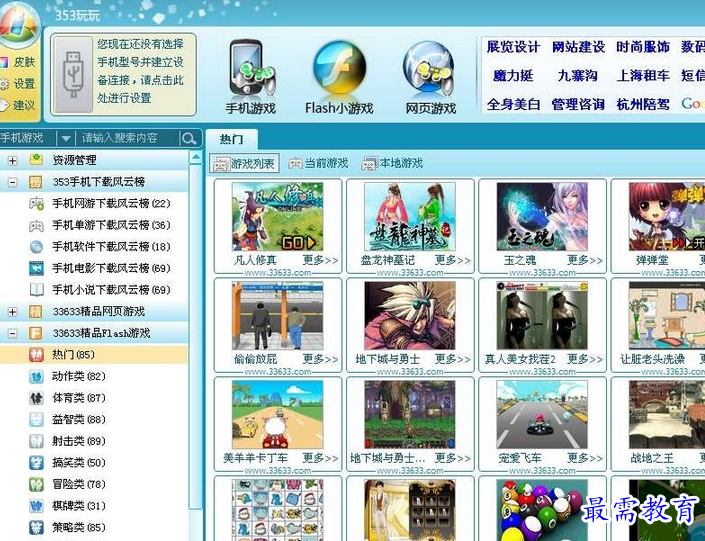This screenshot has height=541, width=705.
Task: Open the 凡人修真 game thumbnail
Action: (x=277, y=216)
